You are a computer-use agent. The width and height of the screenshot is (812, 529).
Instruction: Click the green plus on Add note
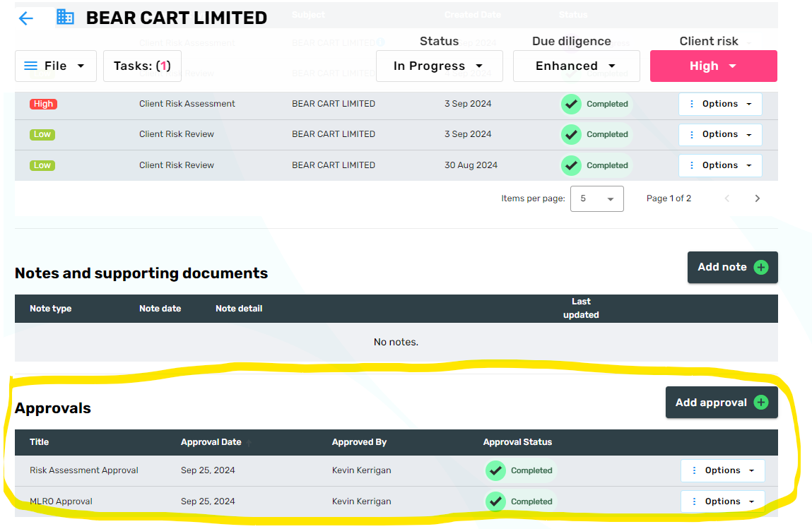click(761, 267)
